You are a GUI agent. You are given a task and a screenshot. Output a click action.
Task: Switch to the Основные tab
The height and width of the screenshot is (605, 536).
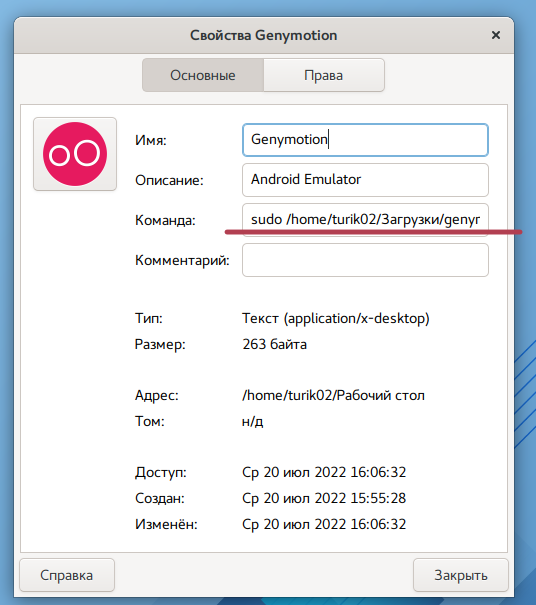(x=203, y=75)
